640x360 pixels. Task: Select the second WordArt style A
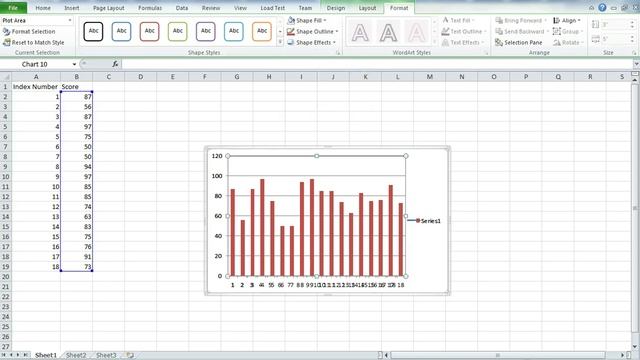(388, 33)
